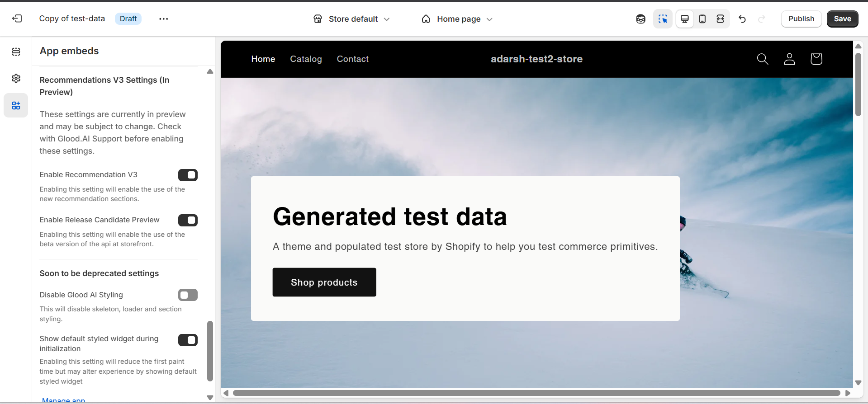868x404 pixels.
Task: Click the store search magnifier icon
Action: point(763,59)
